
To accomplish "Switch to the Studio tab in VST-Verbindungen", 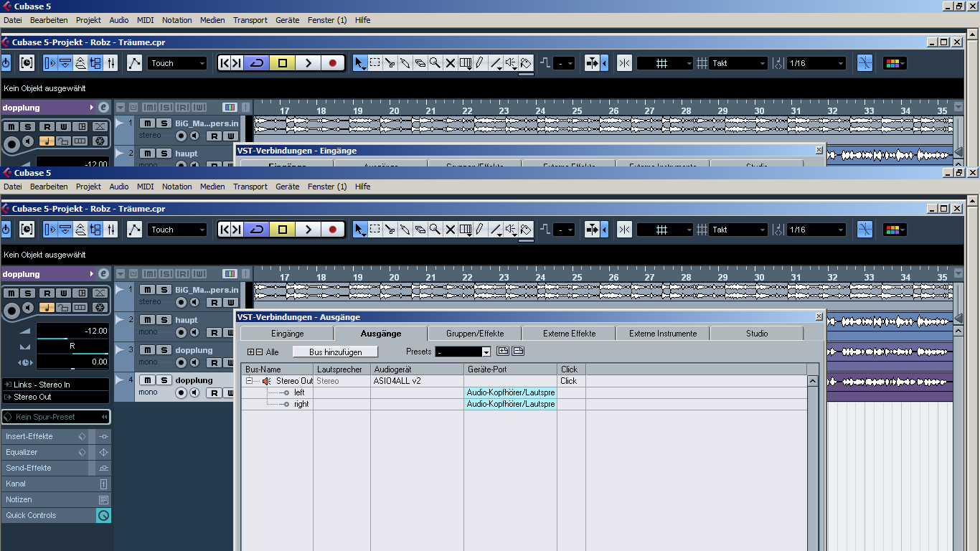I will [757, 334].
